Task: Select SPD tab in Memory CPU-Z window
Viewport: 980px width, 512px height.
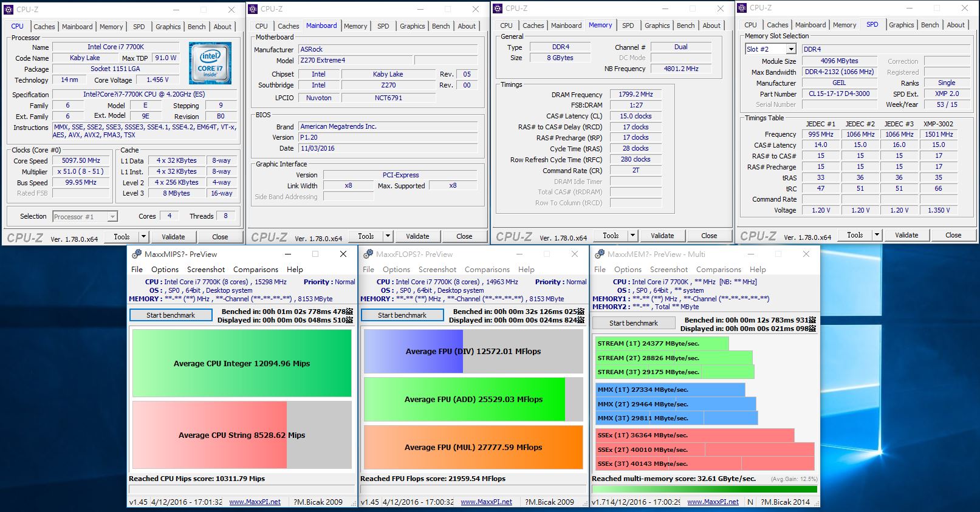Action: 628,26
